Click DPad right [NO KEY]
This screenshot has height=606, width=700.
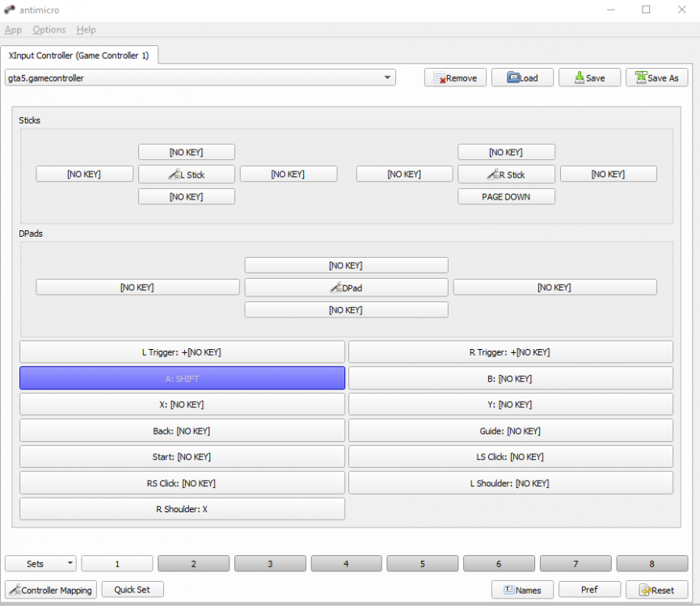click(555, 287)
